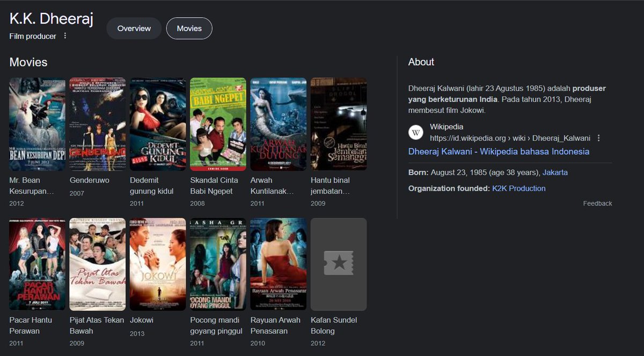Click the id.wikipedia.org URL breadcrumb text
This screenshot has width=644, height=356.
tap(510, 138)
